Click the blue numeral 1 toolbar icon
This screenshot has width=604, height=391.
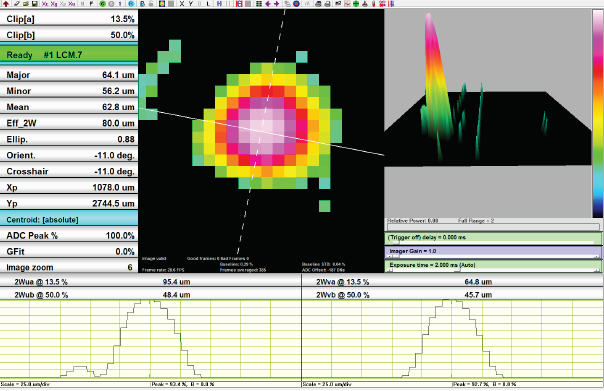pos(120,4)
